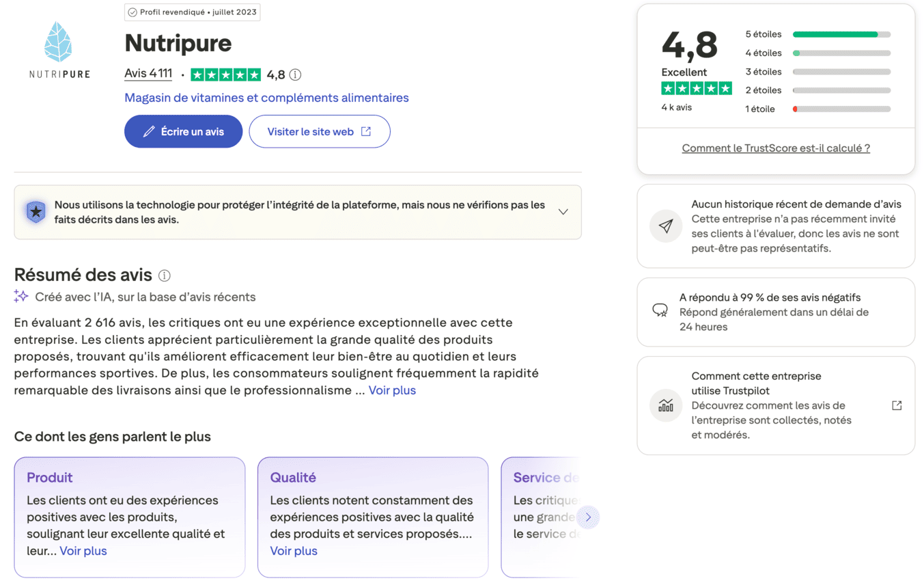Click the Écrire un avis button
This screenshot has height=583, width=924.
pos(183,131)
